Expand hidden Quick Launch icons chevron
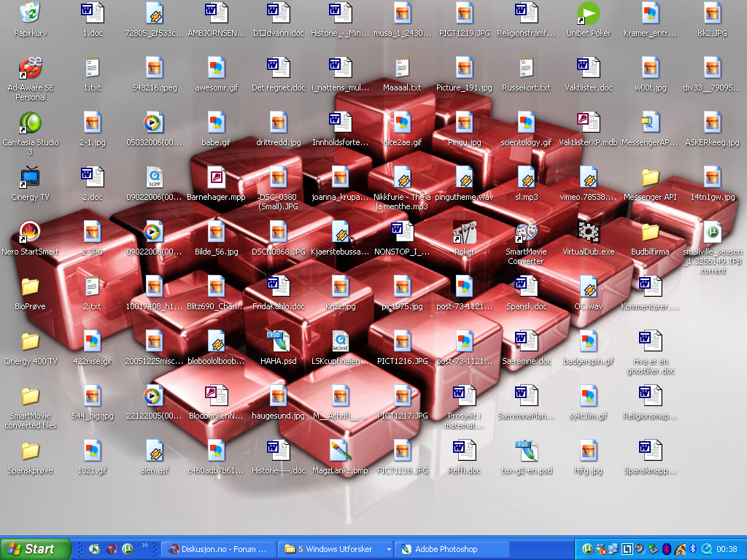Viewport: 747px width, 560px height. pyautogui.click(x=144, y=545)
